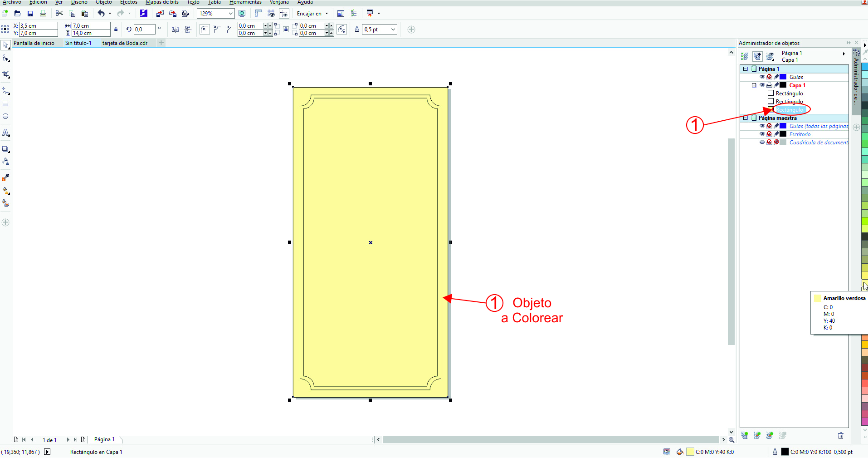Open the Objeto menu
The height and width of the screenshot is (458, 868).
pos(103,2)
